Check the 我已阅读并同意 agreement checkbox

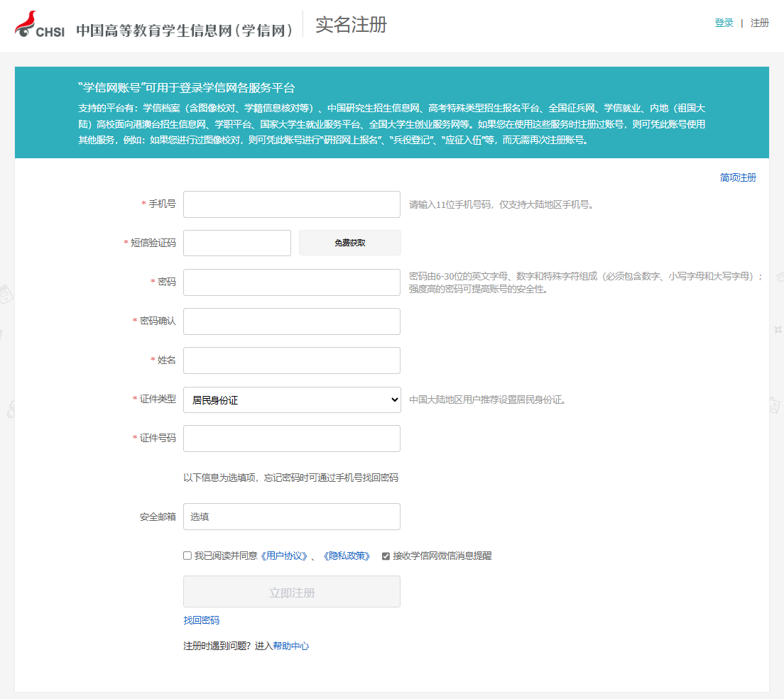point(186,556)
